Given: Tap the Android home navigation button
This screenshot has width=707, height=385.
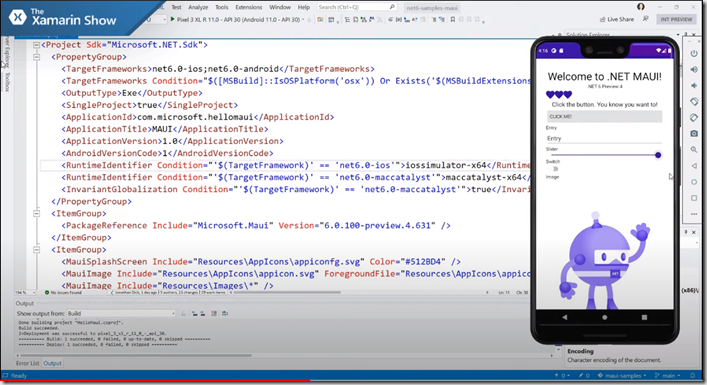Looking at the screenshot, I should coord(604,317).
